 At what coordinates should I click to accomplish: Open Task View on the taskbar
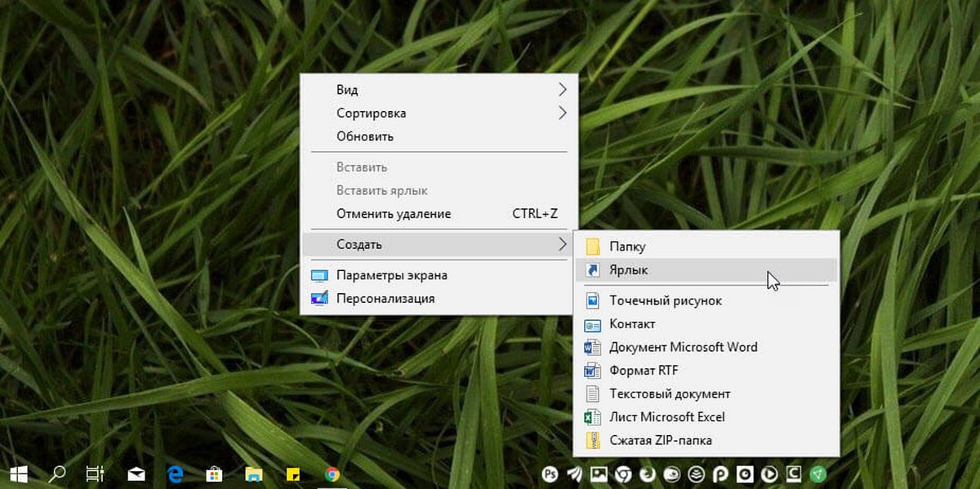coord(95,473)
